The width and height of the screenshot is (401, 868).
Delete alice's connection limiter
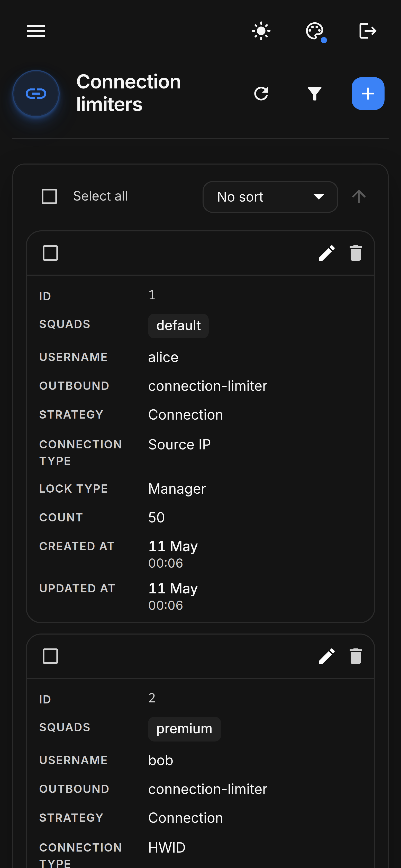pos(356,253)
